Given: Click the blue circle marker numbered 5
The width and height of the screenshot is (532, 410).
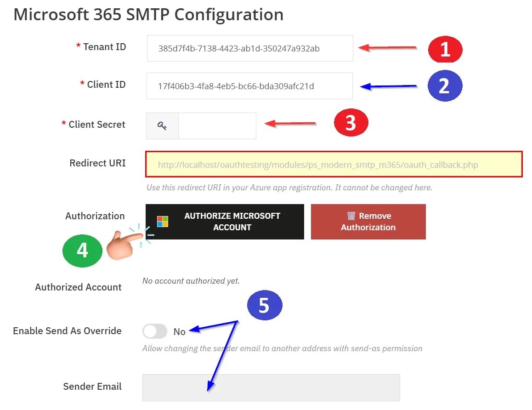Looking at the screenshot, I should pos(264,306).
